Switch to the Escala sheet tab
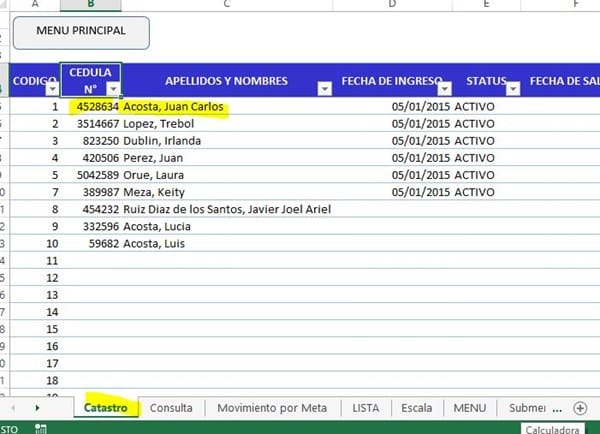Screen dimensions: 600x434 tap(416, 408)
